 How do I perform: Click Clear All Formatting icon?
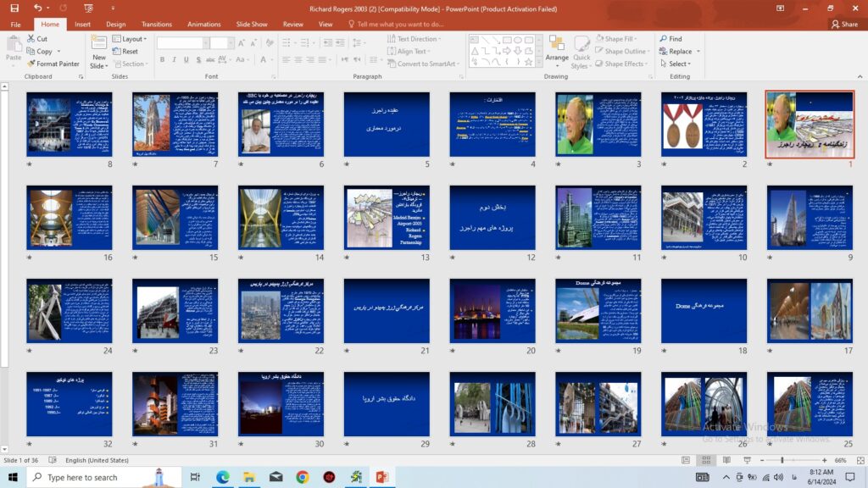[270, 43]
